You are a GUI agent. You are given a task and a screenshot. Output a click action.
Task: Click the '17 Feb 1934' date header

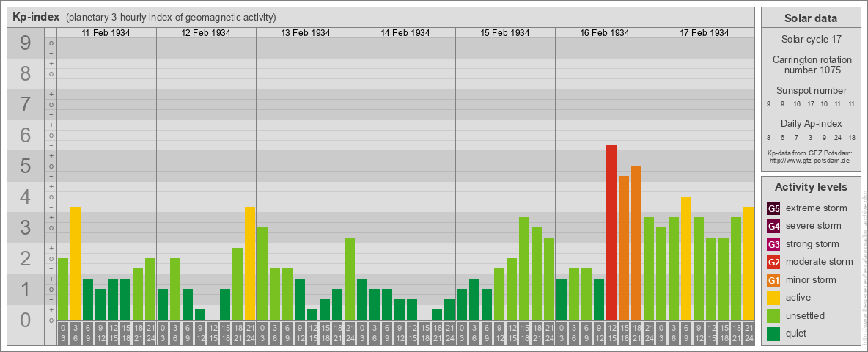tap(704, 33)
